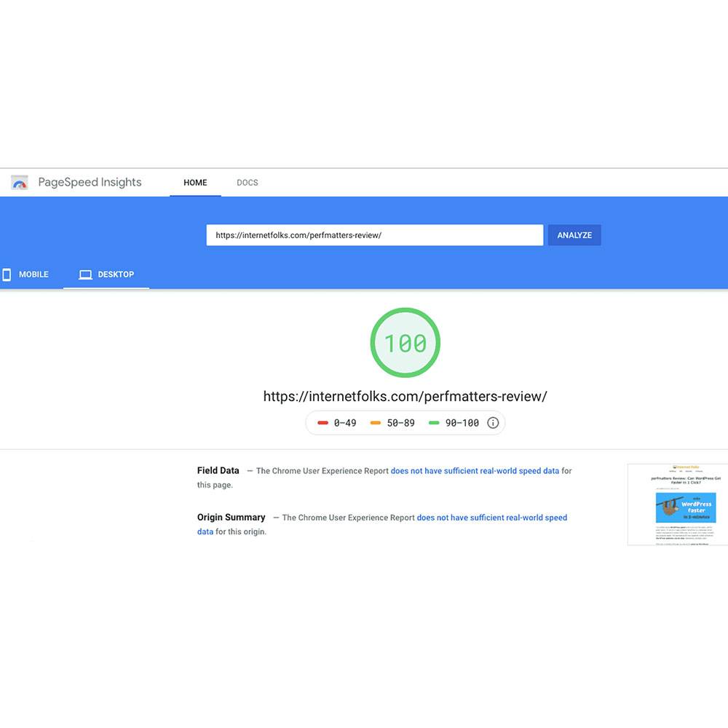728x728 pixels.
Task: Open the score legend info icon
Action: tap(493, 422)
